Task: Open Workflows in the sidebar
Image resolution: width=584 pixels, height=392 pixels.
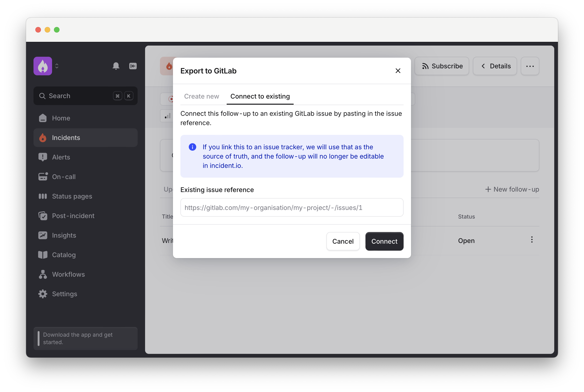Action: click(68, 274)
